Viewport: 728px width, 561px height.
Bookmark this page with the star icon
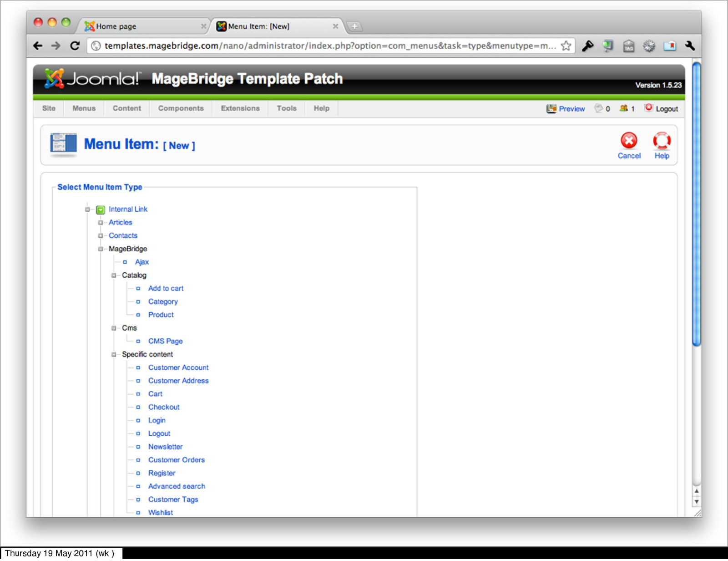(566, 46)
